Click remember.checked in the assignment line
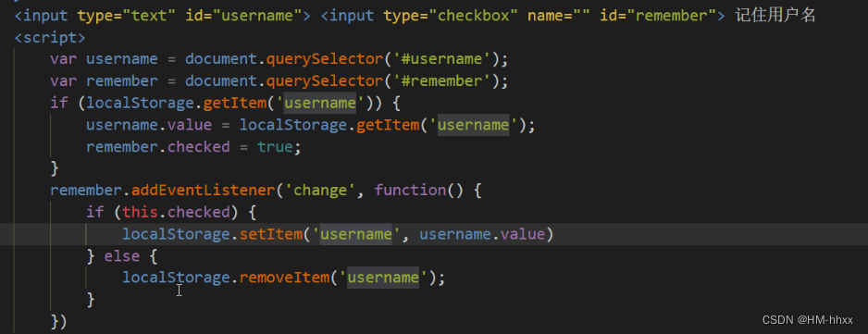The width and height of the screenshot is (868, 334). tap(157, 147)
